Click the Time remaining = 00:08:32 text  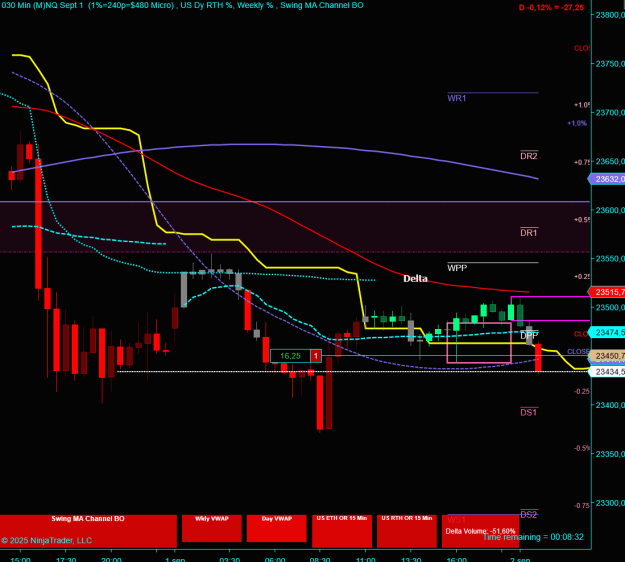533,537
